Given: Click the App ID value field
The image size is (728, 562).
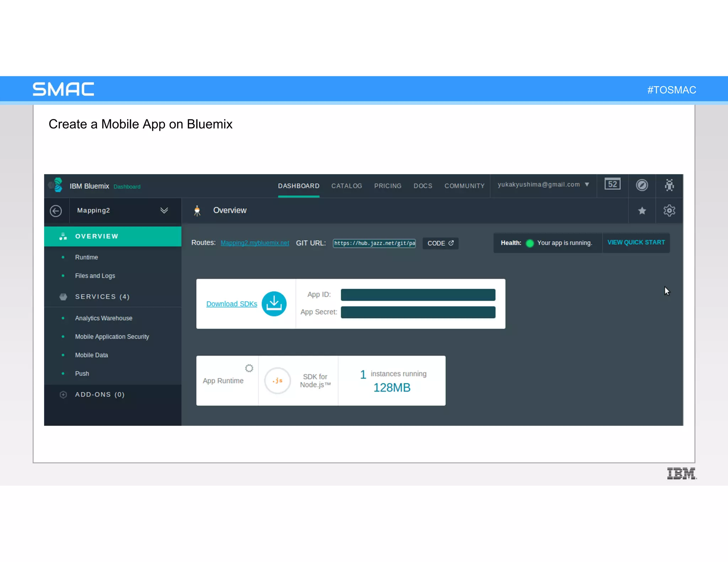Looking at the screenshot, I should [x=418, y=295].
